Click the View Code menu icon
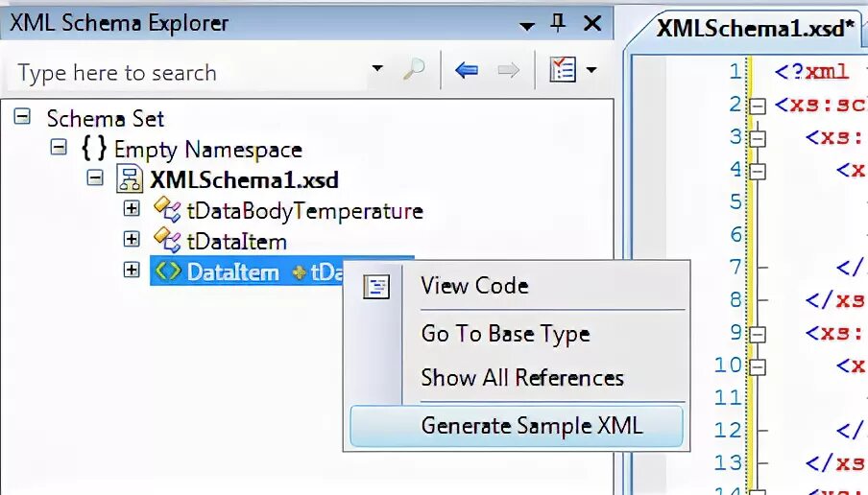868x495 pixels. coord(376,287)
